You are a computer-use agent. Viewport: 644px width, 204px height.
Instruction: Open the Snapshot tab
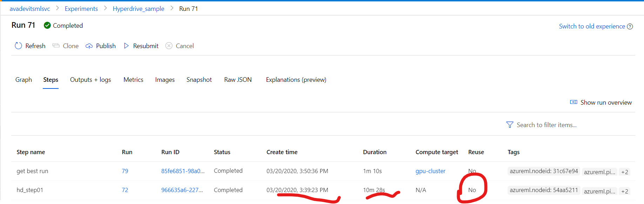pos(199,80)
